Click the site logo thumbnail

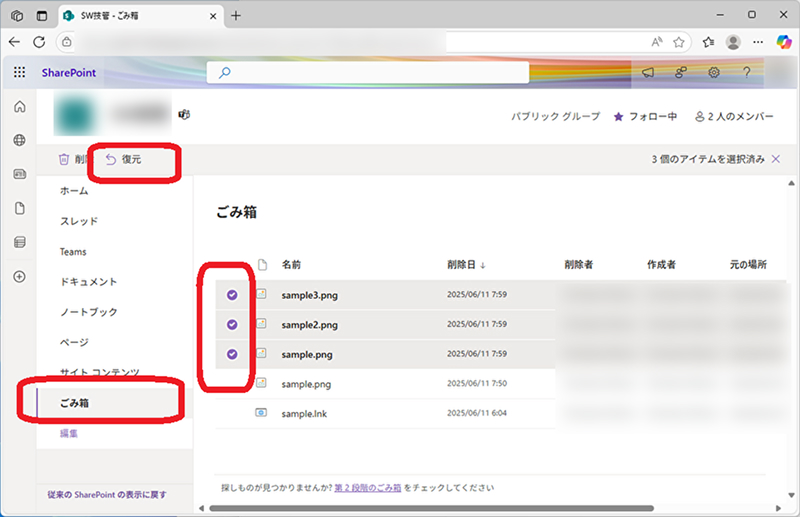click(76, 114)
